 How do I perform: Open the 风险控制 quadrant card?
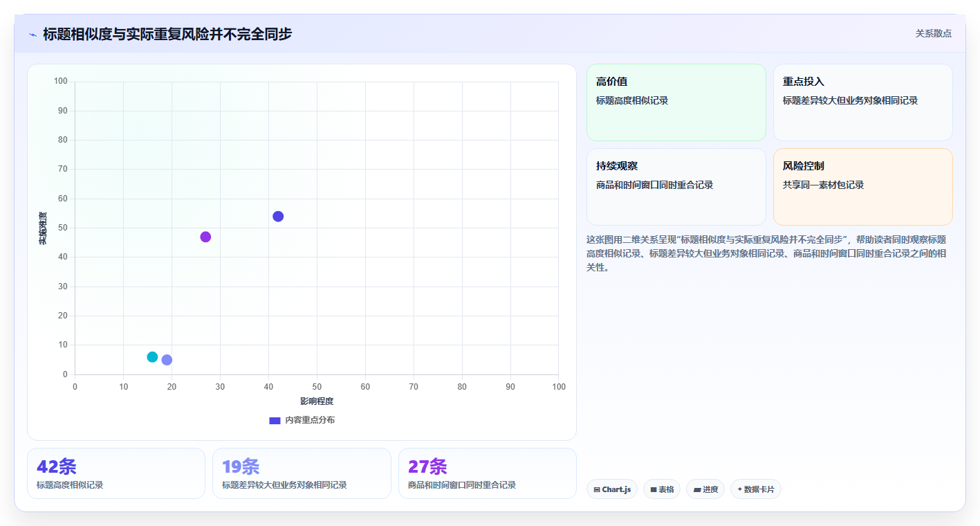click(x=863, y=187)
